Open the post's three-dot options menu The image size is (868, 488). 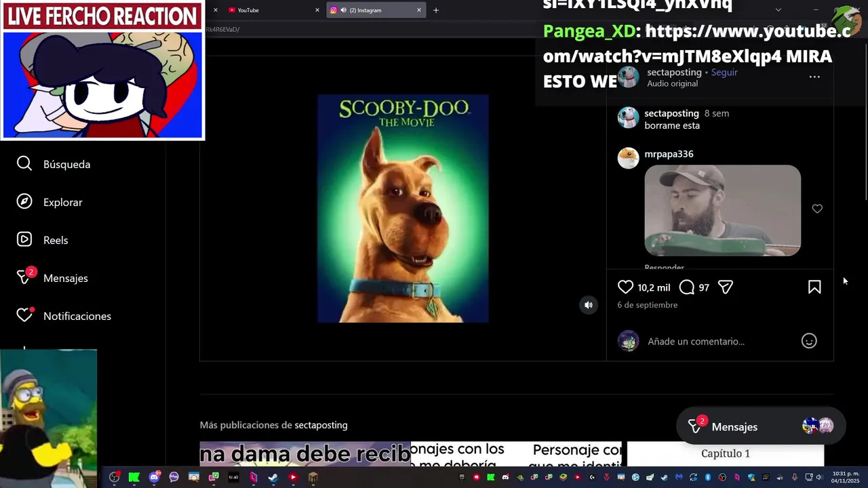814,77
